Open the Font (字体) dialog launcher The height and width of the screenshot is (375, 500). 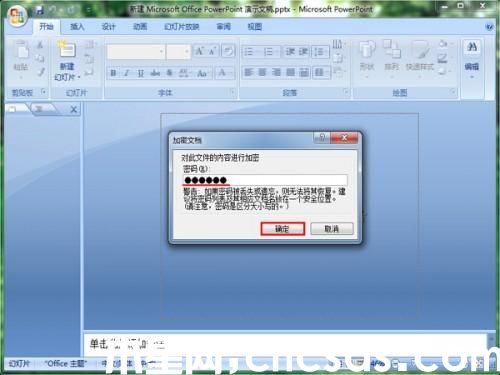[233, 91]
